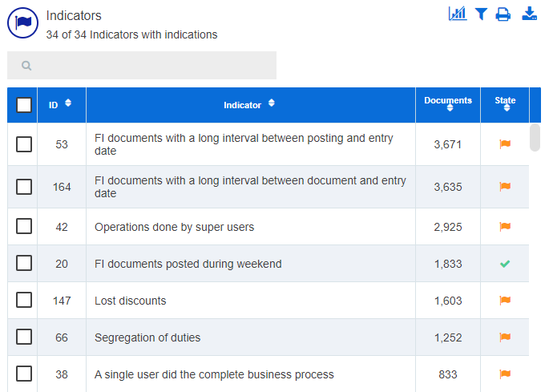Click orange flag for Lost discounts
The image size is (549, 392).
(x=505, y=301)
